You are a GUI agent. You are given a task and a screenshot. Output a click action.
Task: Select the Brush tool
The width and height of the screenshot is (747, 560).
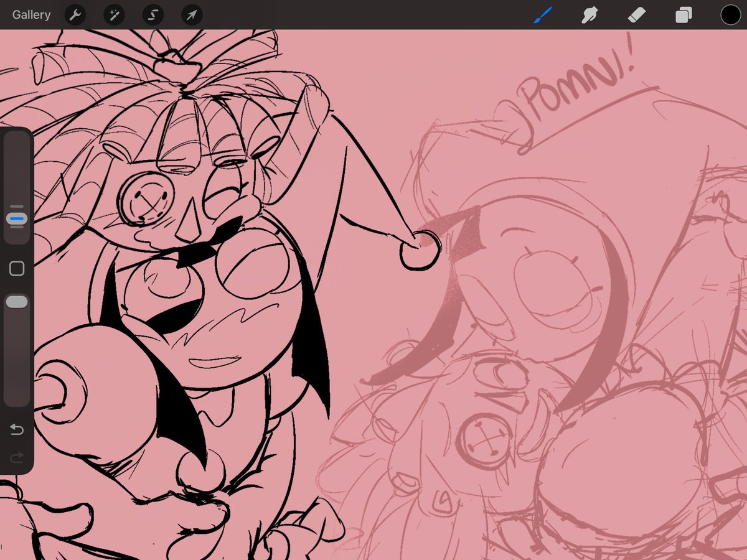pyautogui.click(x=542, y=14)
